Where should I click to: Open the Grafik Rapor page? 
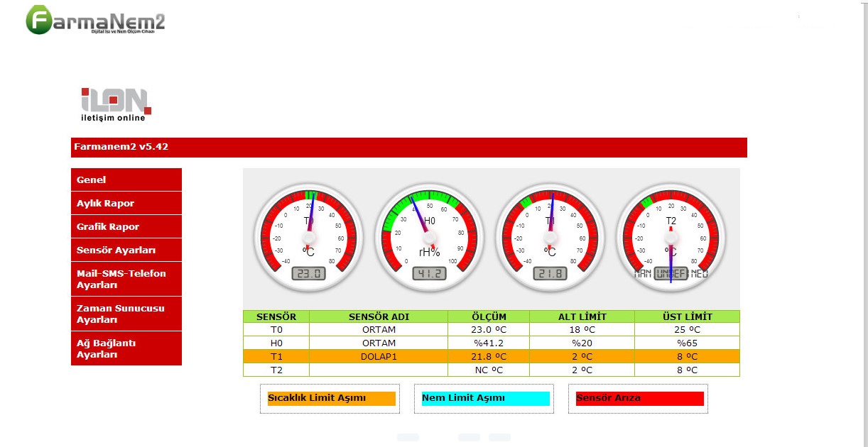click(x=126, y=226)
